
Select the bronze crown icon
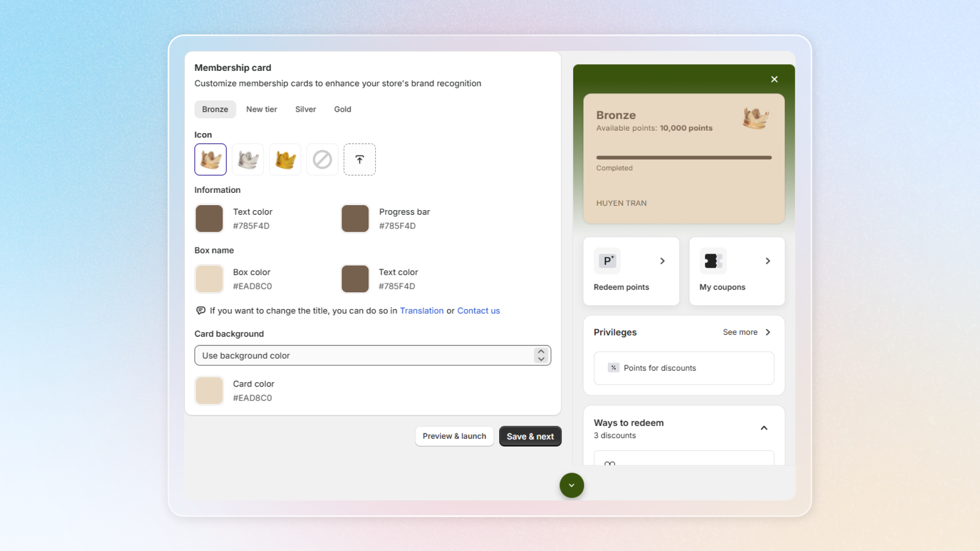pos(210,160)
